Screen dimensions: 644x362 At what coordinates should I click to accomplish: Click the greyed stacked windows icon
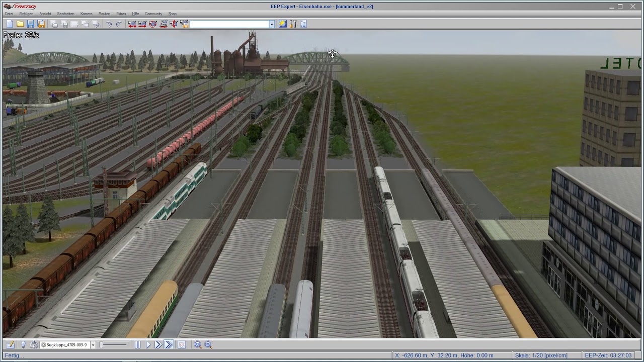85,24
